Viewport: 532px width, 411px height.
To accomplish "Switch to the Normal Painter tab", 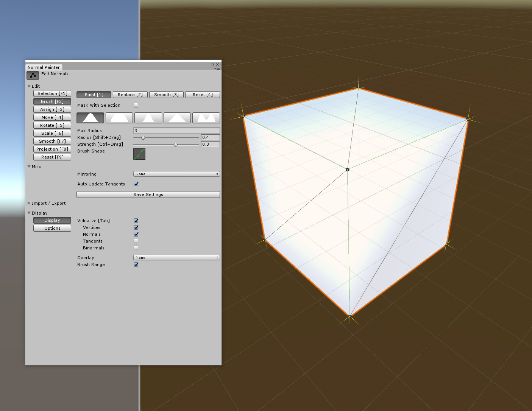I will (44, 67).
